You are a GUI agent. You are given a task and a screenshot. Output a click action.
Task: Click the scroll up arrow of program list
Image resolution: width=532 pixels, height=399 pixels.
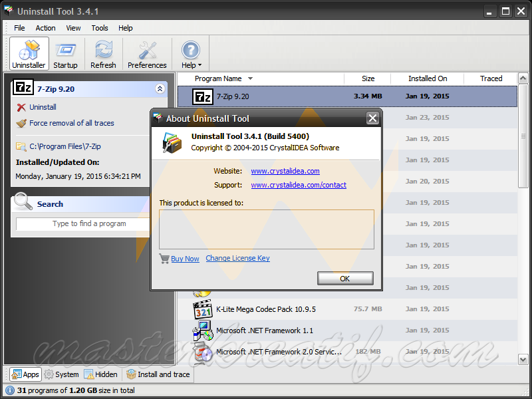click(523, 78)
